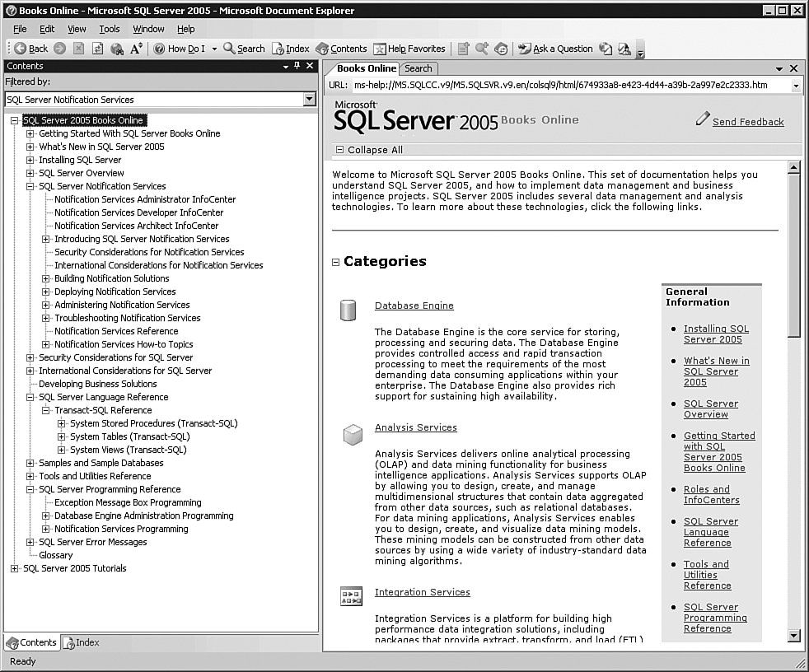
Task: Toggle auto-hide pin on Contents panel
Action: coord(297,66)
